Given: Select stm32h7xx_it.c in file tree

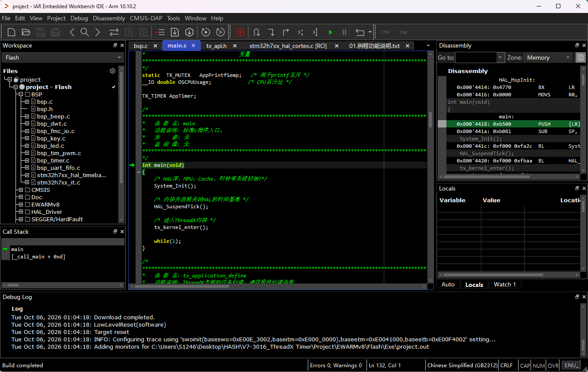Looking at the screenshot, I should [58, 182].
